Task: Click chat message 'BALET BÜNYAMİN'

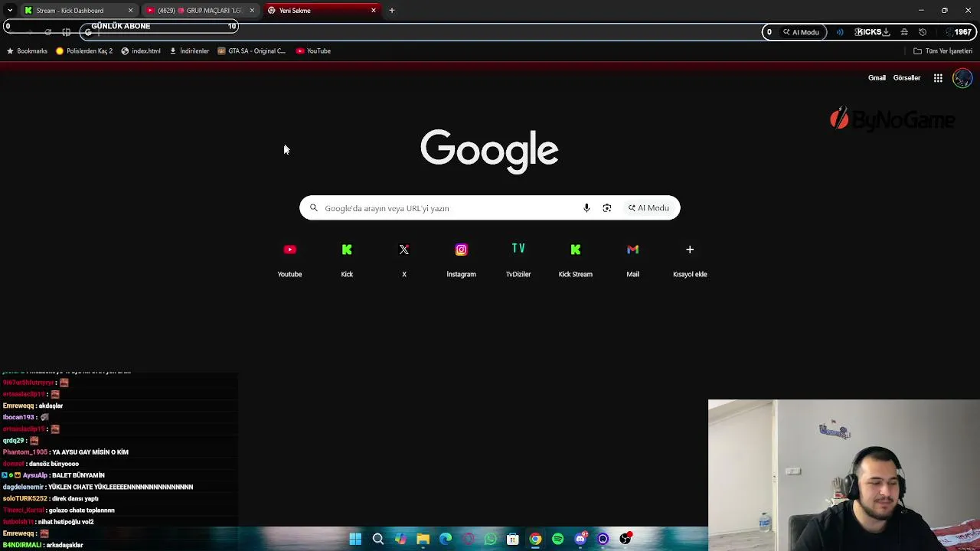Action: (78, 475)
